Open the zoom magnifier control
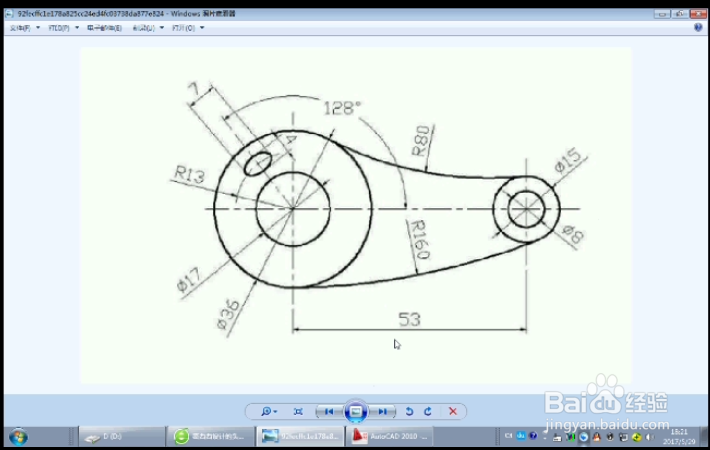Image resolution: width=710 pixels, height=450 pixels. [x=266, y=411]
